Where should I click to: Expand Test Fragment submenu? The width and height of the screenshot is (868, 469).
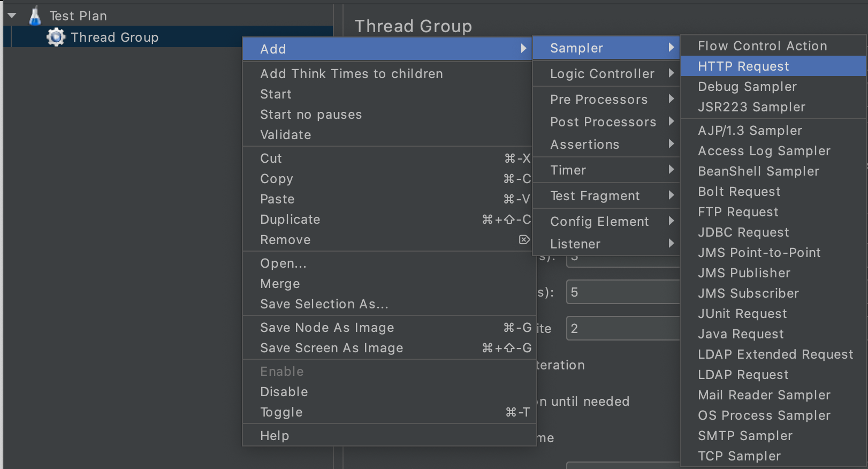coord(606,195)
